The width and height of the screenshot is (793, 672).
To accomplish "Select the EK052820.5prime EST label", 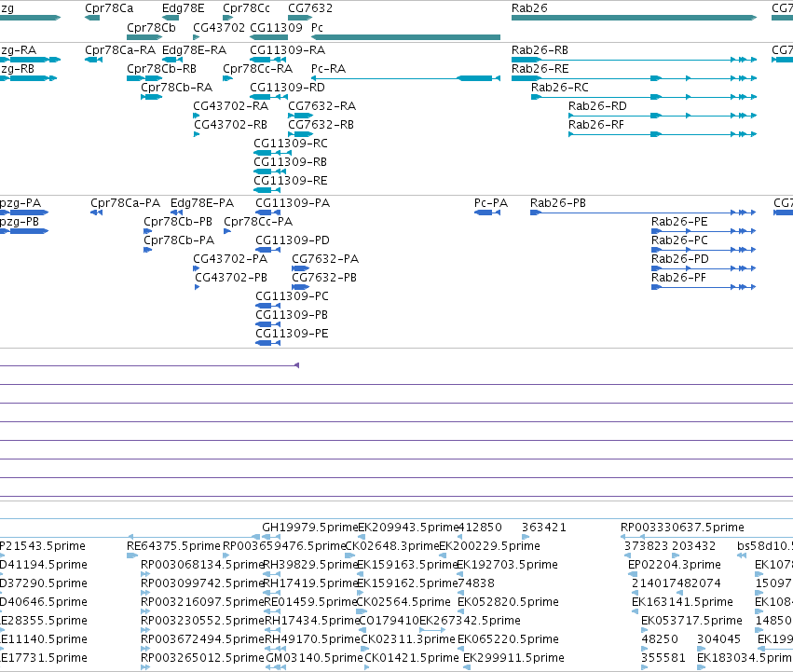I will [x=508, y=602].
